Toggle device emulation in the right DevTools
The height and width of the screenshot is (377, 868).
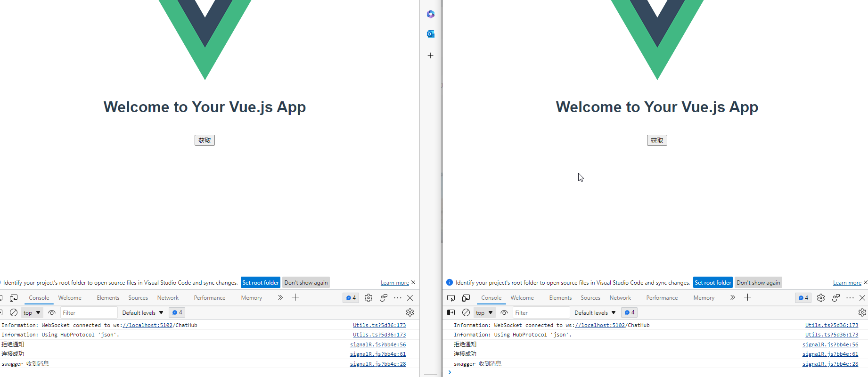tap(466, 298)
